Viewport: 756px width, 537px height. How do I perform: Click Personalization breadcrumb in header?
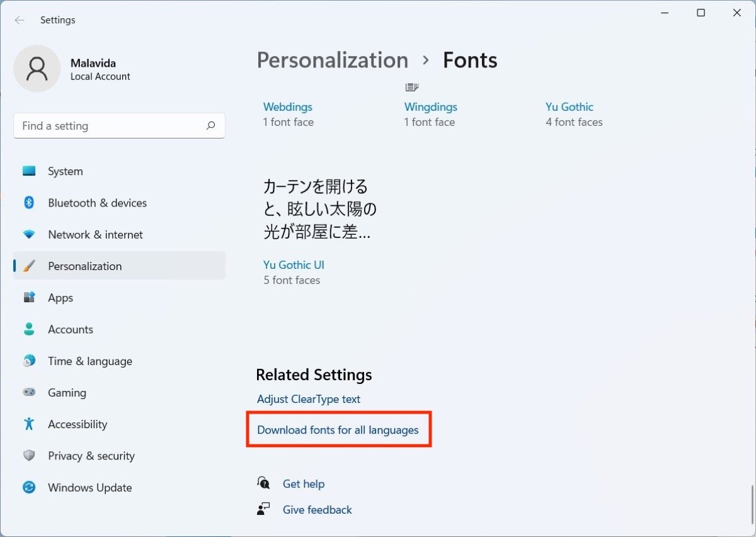tap(333, 60)
